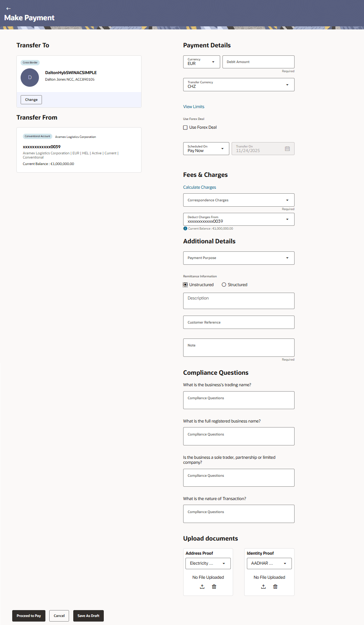The width and height of the screenshot is (364, 625).
Task: Click the Calculate Charges link
Action: [x=200, y=188]
